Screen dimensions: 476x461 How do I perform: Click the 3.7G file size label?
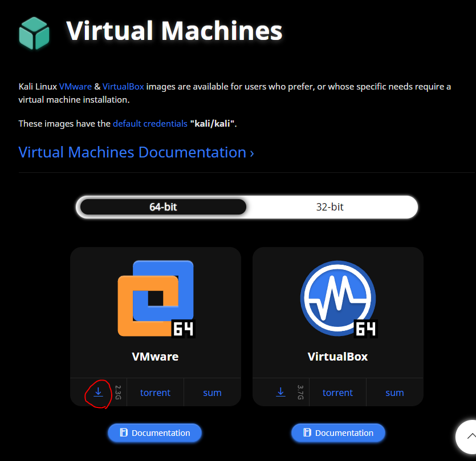click(300, 393)
